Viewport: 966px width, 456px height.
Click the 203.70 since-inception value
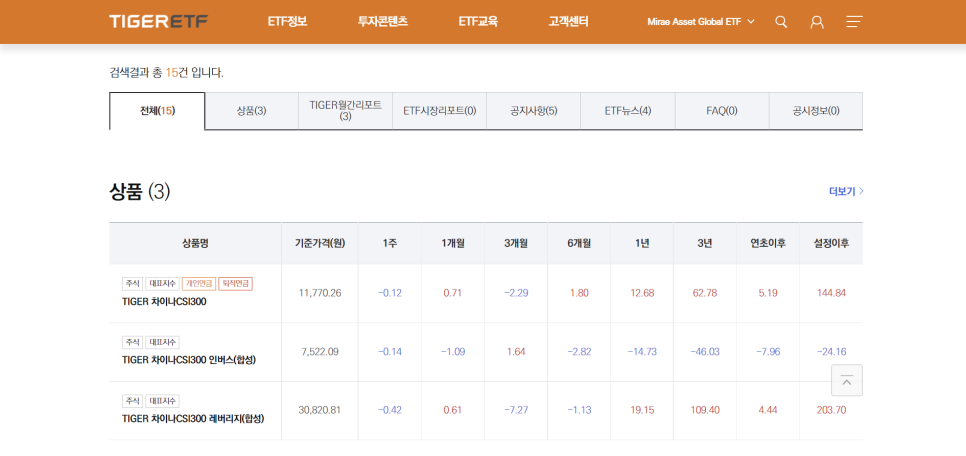[x=831, y=410]
